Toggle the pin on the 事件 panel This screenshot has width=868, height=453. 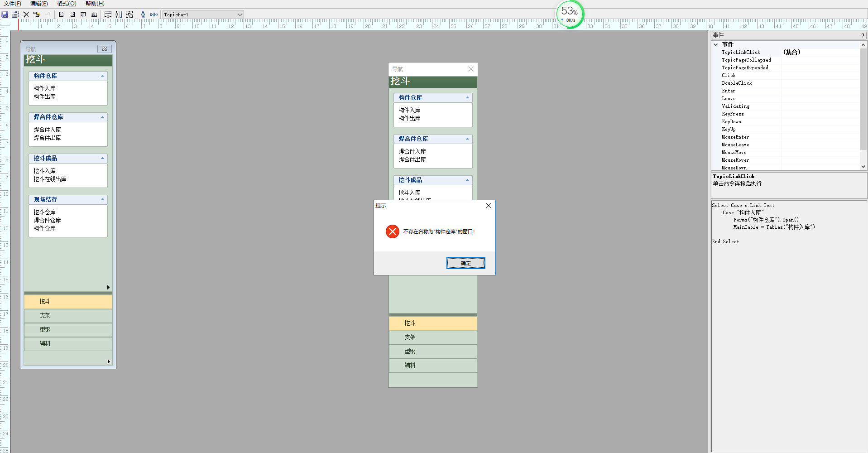coord(863,35)
